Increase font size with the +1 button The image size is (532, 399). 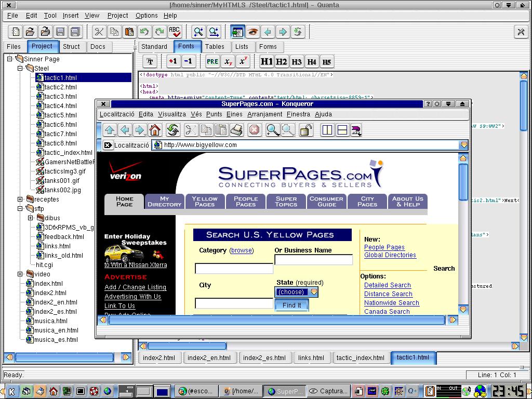coord(172,61)
